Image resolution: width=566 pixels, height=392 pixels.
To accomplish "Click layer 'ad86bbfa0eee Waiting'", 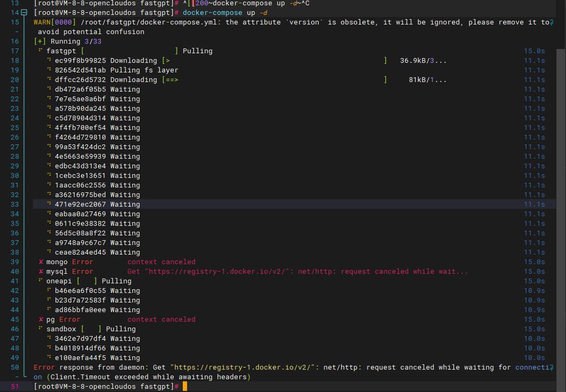I will [97, 309].
